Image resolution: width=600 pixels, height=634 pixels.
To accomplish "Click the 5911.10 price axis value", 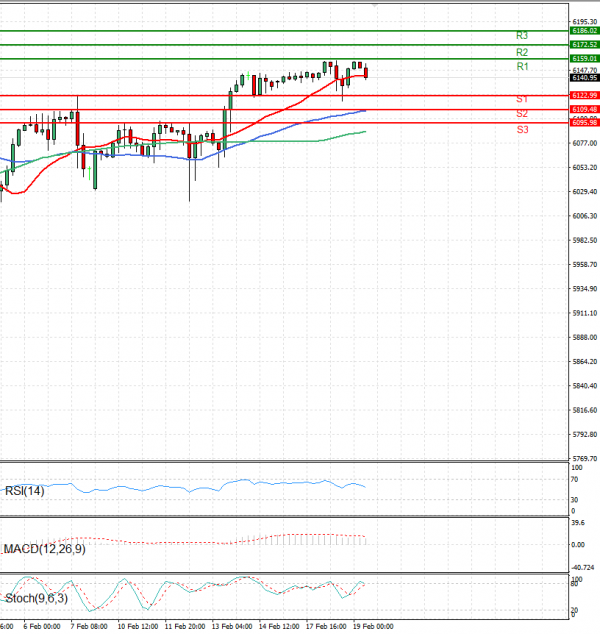I will coord(585,313).
